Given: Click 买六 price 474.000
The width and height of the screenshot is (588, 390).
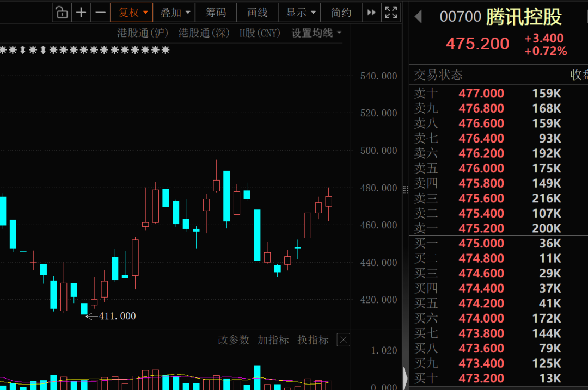Looking at the screenshot, I should (481, 318).
